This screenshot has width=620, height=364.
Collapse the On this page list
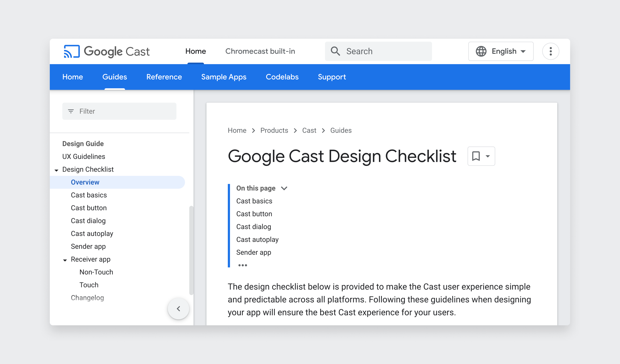tap(284, 188)
